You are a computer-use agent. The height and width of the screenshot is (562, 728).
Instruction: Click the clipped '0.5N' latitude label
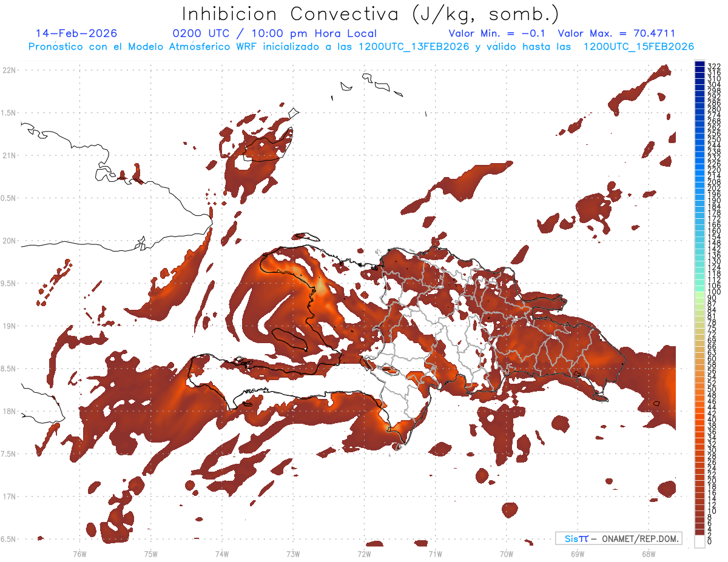click(8, 198)
